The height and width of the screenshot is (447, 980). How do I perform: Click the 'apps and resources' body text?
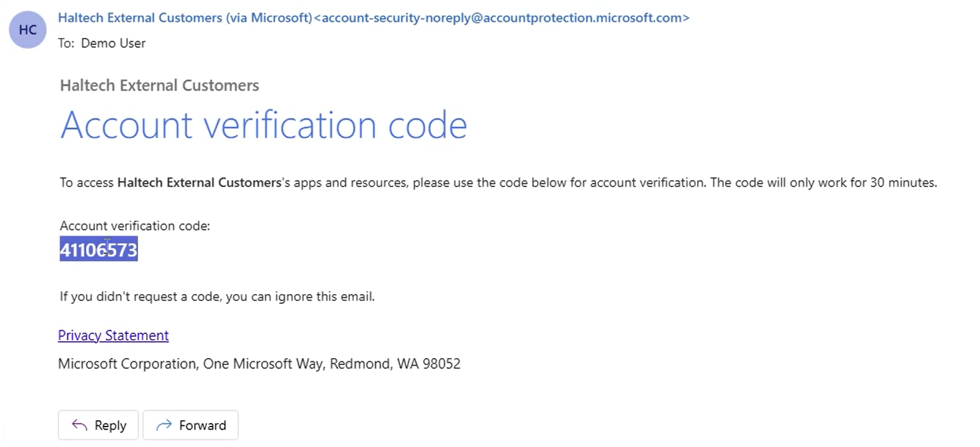pos(349,183)
